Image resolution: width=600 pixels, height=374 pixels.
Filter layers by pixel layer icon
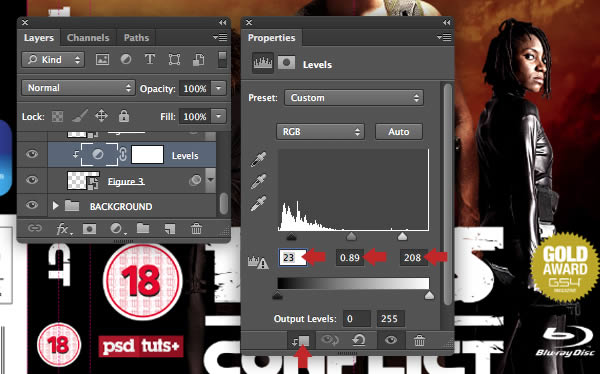coord(102,59)
